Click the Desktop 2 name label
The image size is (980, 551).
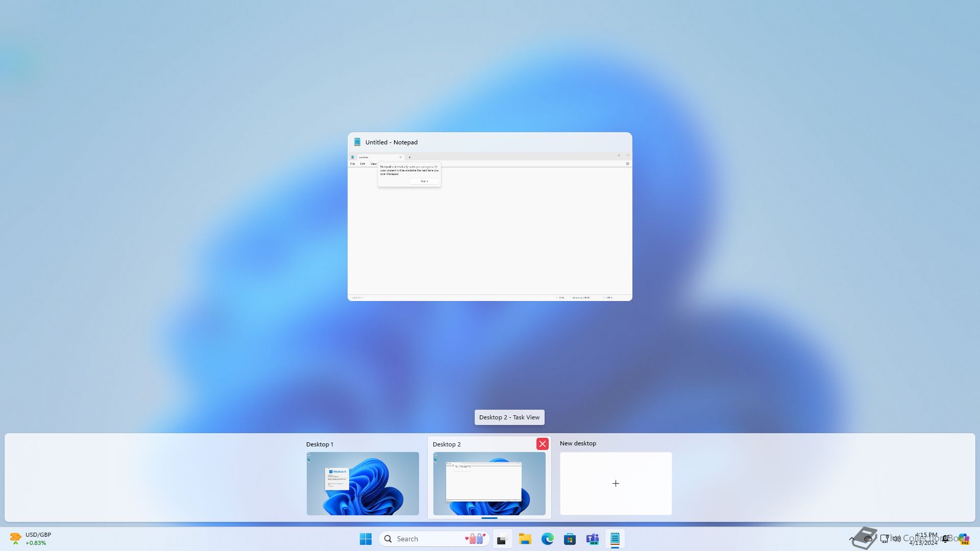point(447,444)
